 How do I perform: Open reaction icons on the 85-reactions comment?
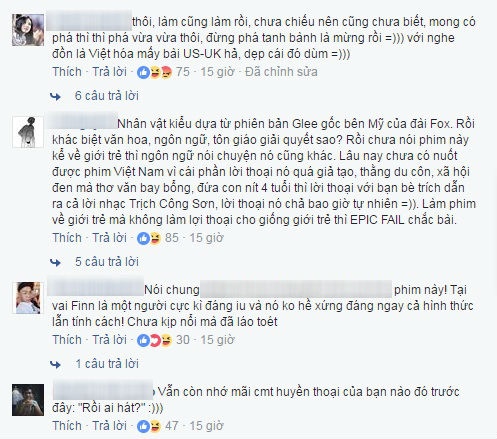pyautogui.click(x=149, y=238)
